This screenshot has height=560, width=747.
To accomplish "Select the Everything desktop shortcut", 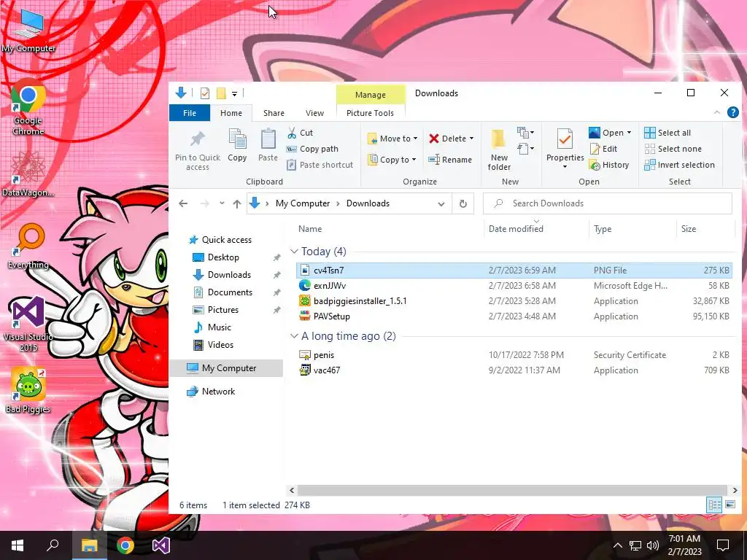I will point(28,246).
